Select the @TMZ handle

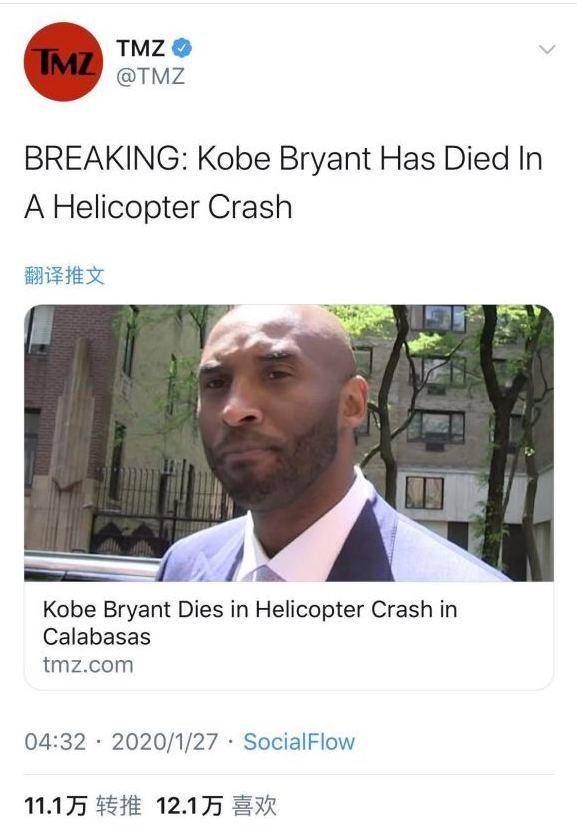[x=150, y=76]
